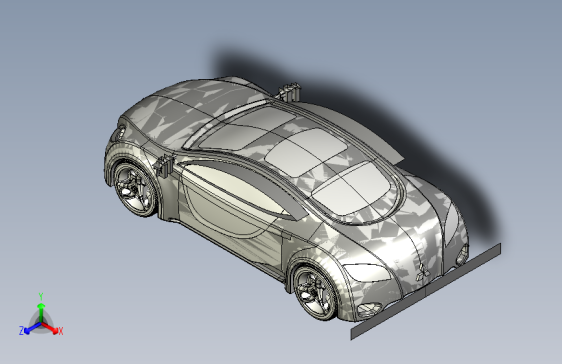
Task: Select the front wheel of the car model
Action: [x=315, y=293]
